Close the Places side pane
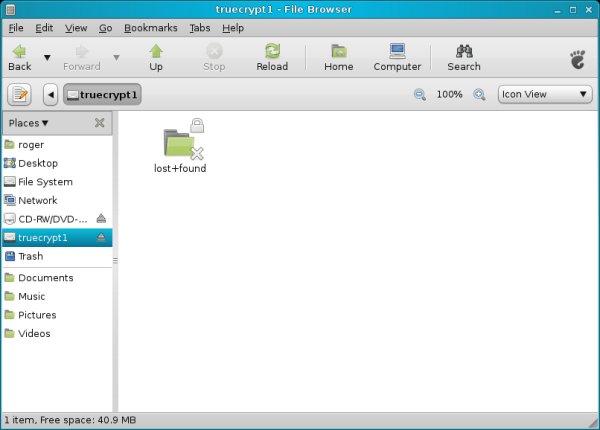600x430 pixels. (x=99, y=123)
